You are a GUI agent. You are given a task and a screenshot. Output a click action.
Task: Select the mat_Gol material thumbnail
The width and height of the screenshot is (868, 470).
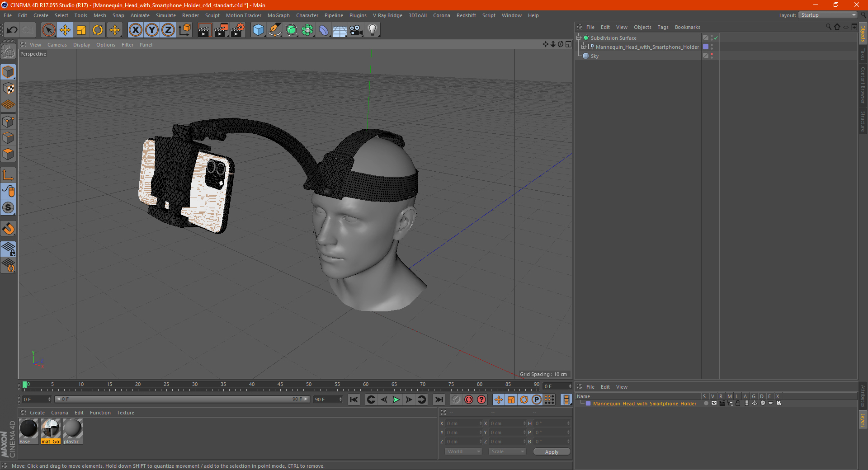(x=51, y=431)
